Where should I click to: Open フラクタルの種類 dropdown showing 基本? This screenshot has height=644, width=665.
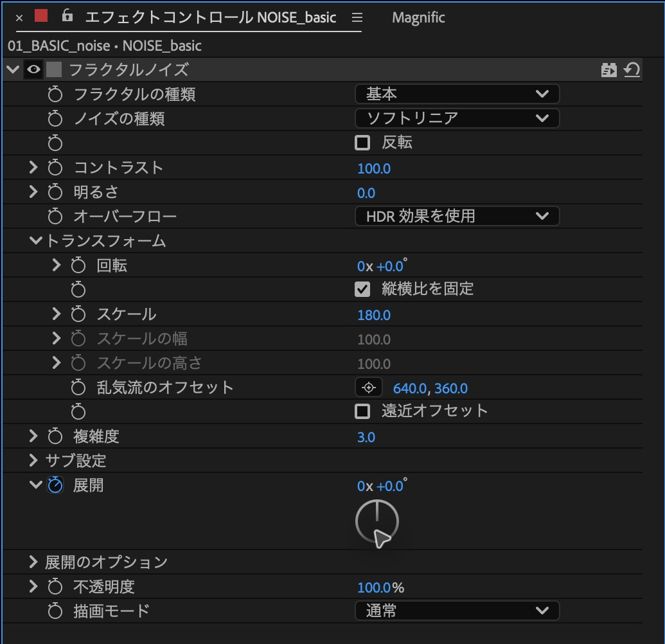[457, 94]
